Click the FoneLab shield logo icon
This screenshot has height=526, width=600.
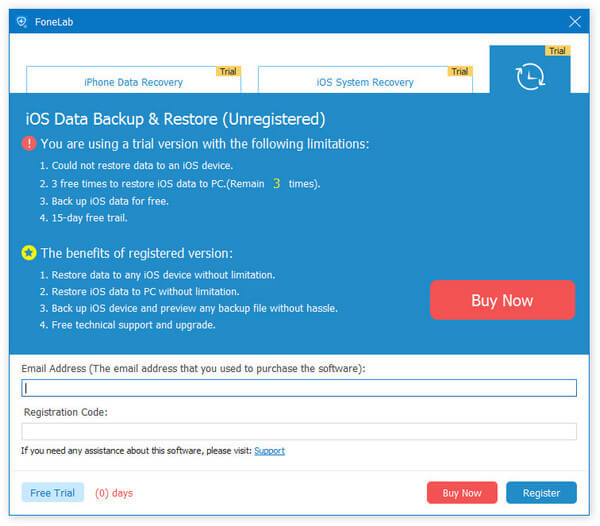pyautogui.click(x=21, y=22)
